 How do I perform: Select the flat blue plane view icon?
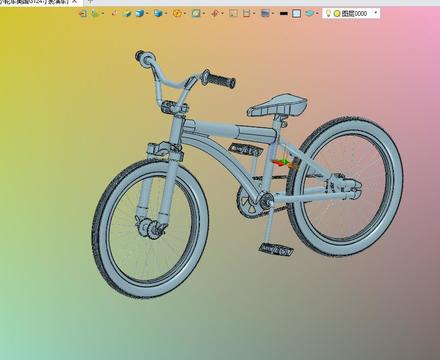coord(127,13)
